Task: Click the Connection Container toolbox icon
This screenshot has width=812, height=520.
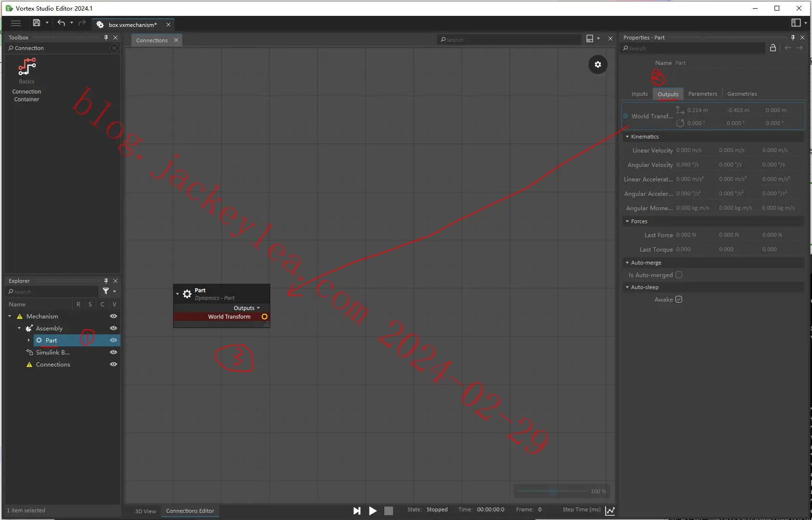Action: click(x=27, y=67)
